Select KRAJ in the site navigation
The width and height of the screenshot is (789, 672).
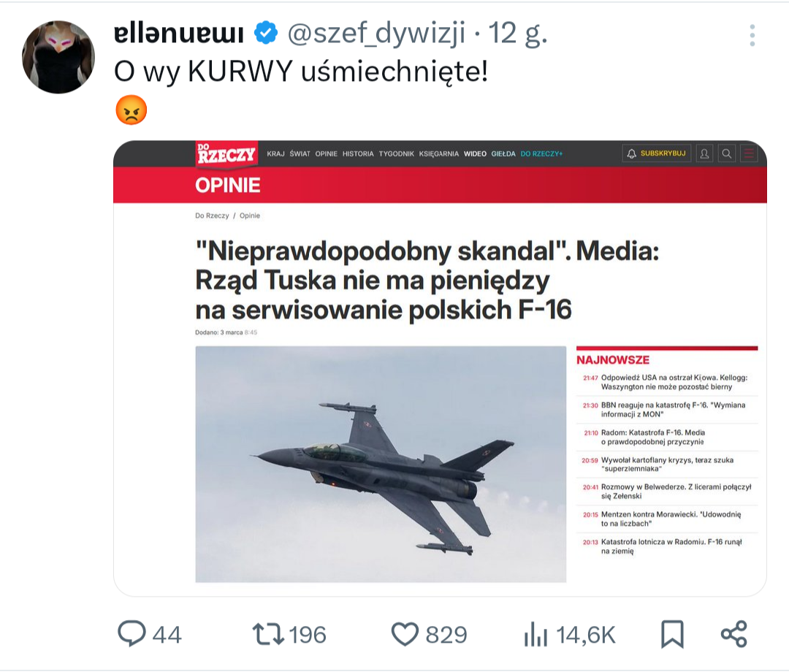click(275, 154)
